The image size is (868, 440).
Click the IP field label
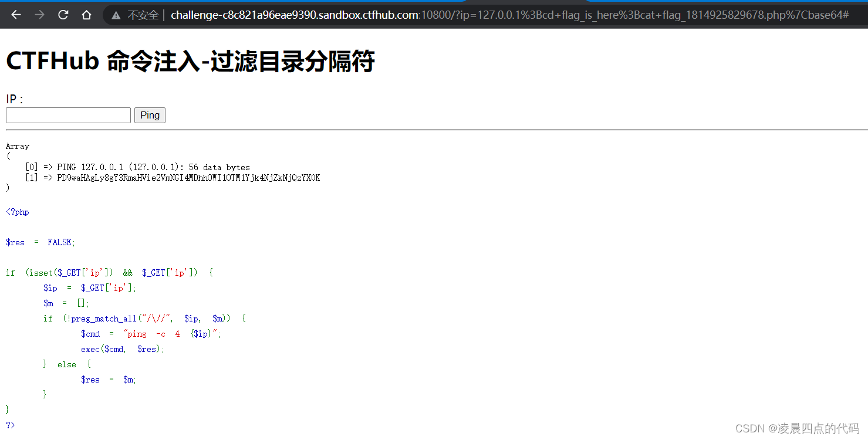click(x=14, y=99)
